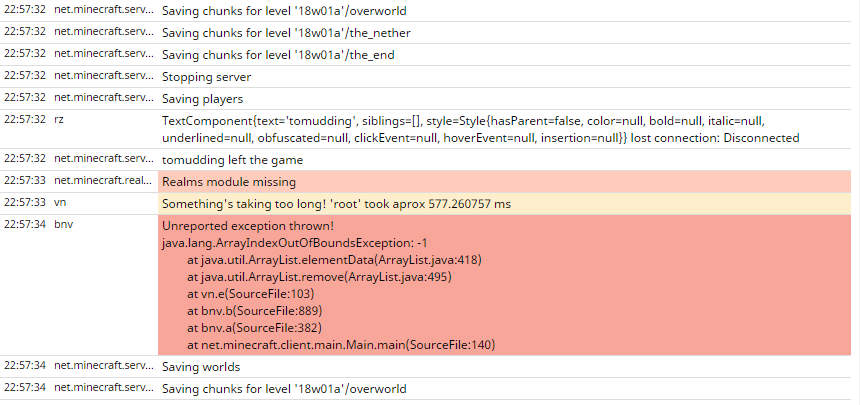Click the 'tomudding left the game' message
860x405 pixels.
(232, 160)
